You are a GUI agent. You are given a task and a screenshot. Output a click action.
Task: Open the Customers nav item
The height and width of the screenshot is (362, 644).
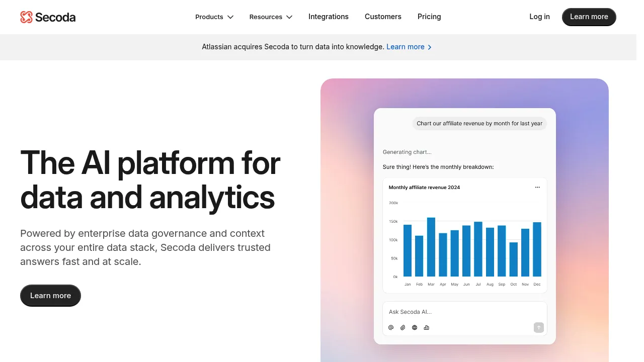click(x=383, y=17)
